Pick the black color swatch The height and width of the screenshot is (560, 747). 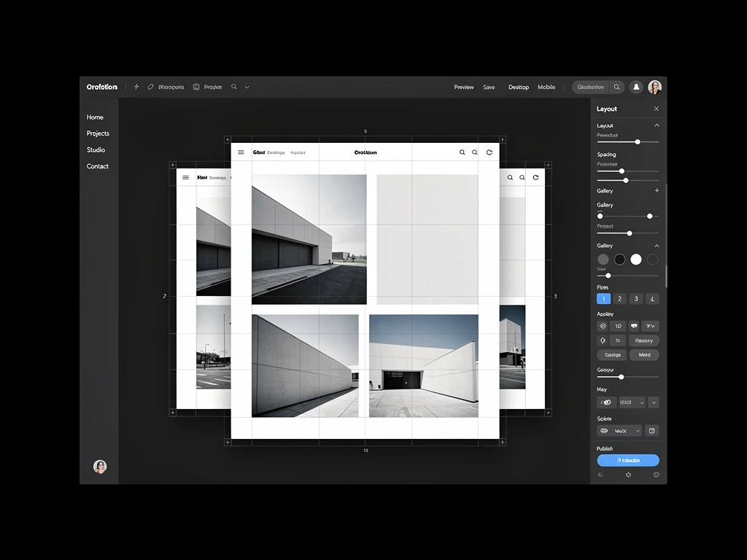[x=619, y=259]
